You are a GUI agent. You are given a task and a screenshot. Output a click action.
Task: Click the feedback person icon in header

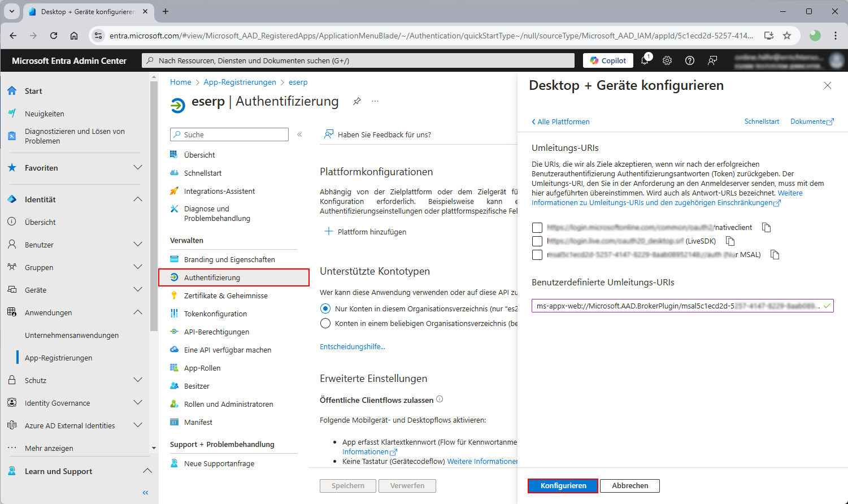[712, 60]
